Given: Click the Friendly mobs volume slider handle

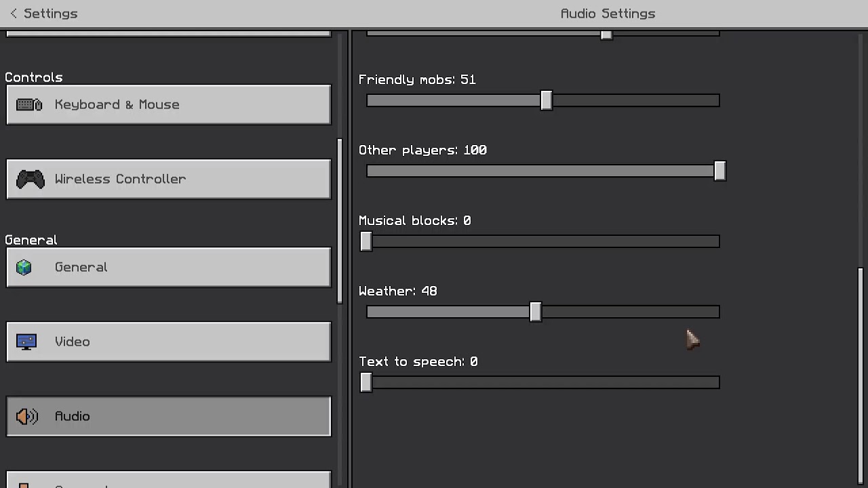Looking at the screenshot, I should point(547,101).
